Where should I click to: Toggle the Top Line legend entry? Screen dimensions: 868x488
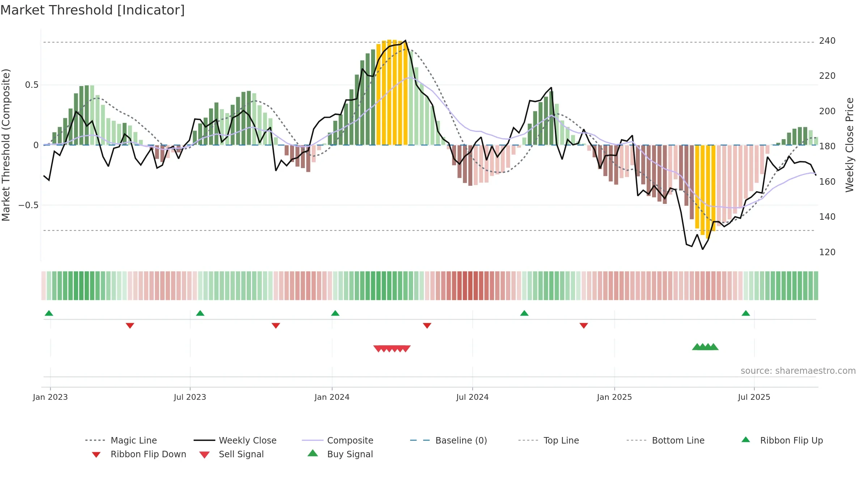(x=548, y=440)
